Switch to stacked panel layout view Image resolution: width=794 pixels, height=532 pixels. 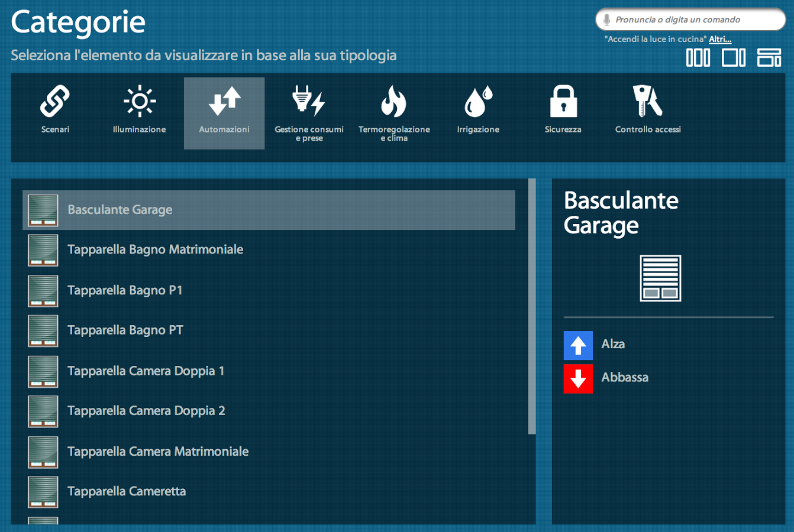tap(769, 57)
